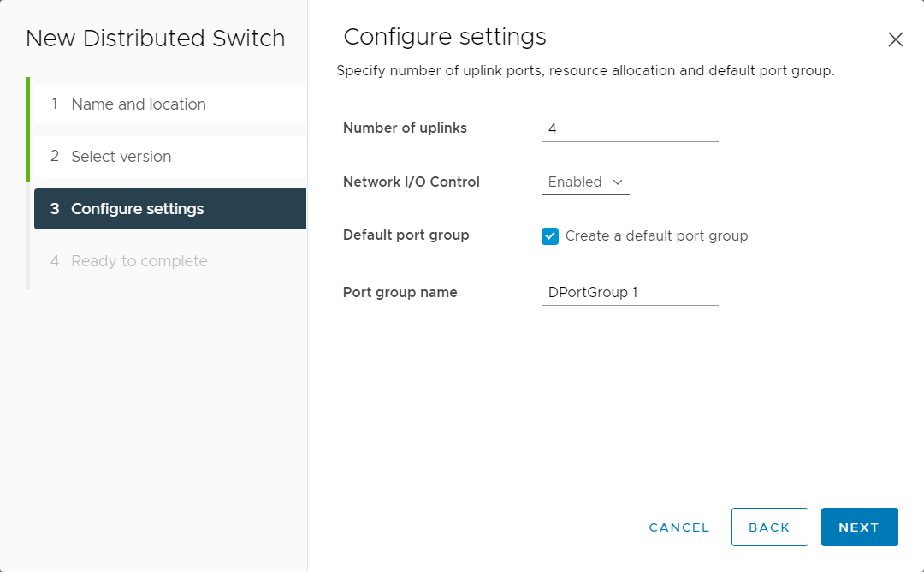Screen dimensions: 924x572
Task: Click the uplink ports description text
Action: tap(586, 71)
